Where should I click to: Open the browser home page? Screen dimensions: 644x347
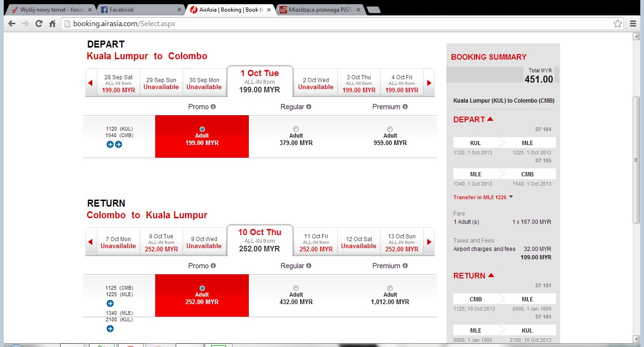(52, 23)
